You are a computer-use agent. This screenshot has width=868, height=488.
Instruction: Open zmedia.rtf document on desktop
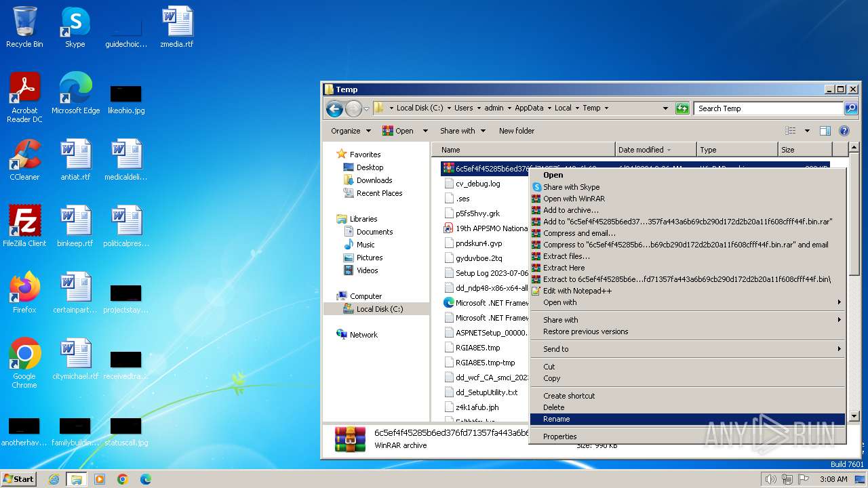pos(177,27)
